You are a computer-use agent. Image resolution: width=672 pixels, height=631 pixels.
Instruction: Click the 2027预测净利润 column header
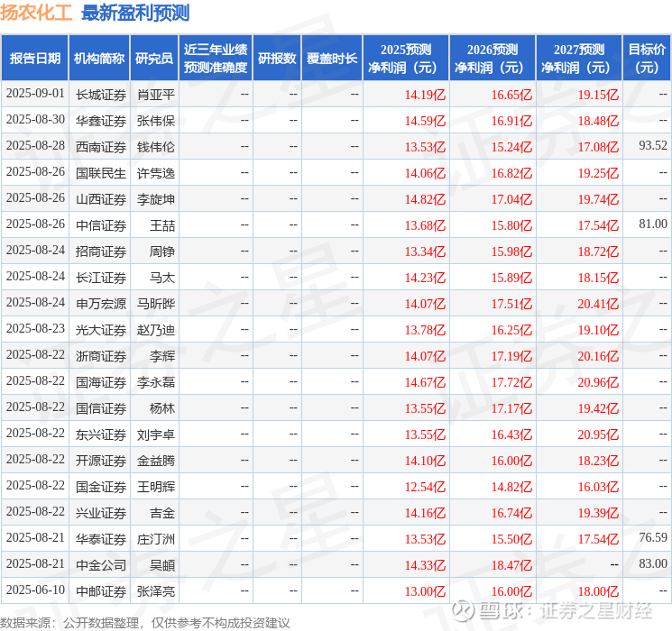(x=579, y=59)
